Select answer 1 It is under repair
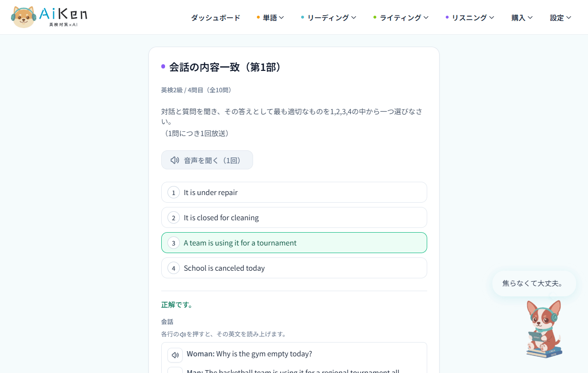The width and height of the screenshot is (588, 373). pos(294,192)
